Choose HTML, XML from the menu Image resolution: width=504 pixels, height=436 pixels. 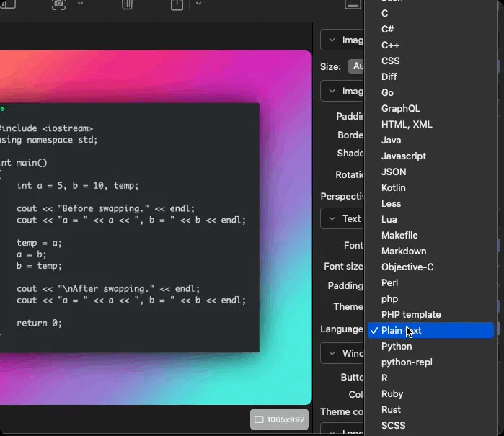click(x=430, y=124)
